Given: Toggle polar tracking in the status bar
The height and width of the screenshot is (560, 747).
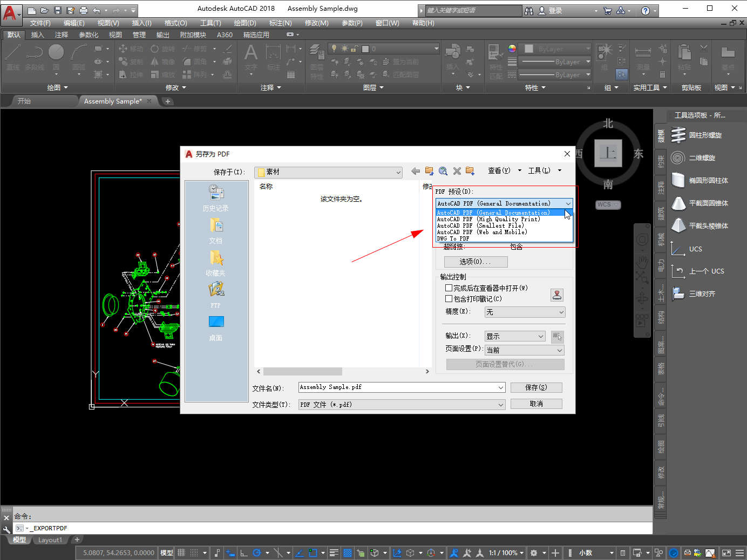Looking at the screenshot, I should [x=257, y=553].
